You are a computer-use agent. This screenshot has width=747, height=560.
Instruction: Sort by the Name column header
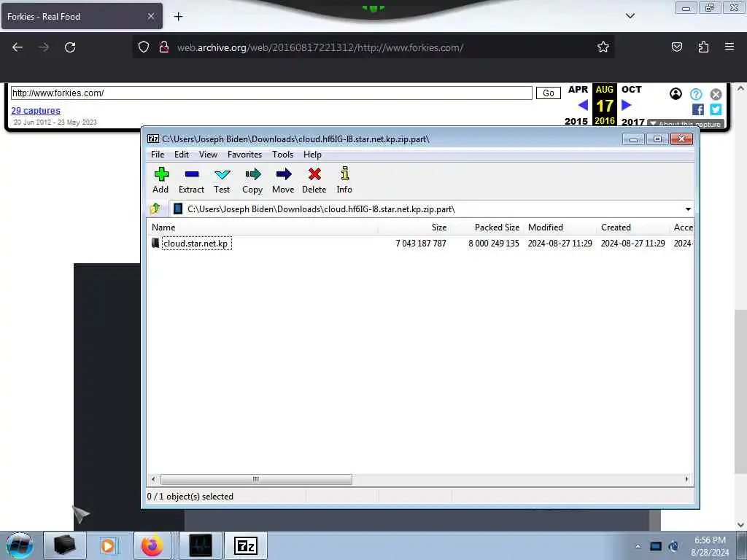(163, 227)
